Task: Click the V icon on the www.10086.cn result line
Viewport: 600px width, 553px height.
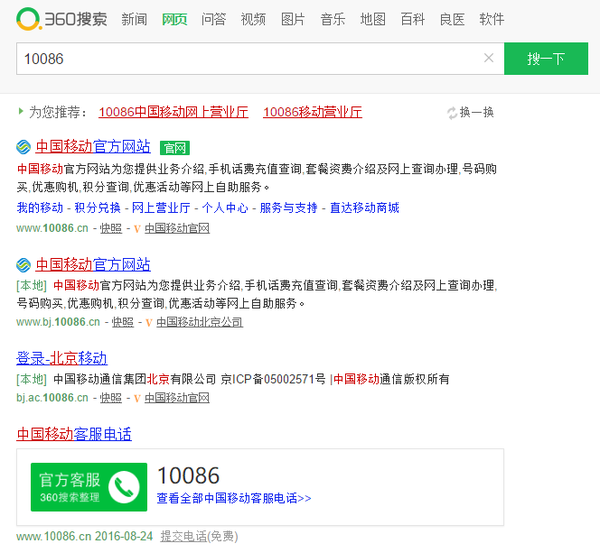Action: [137, 229]
